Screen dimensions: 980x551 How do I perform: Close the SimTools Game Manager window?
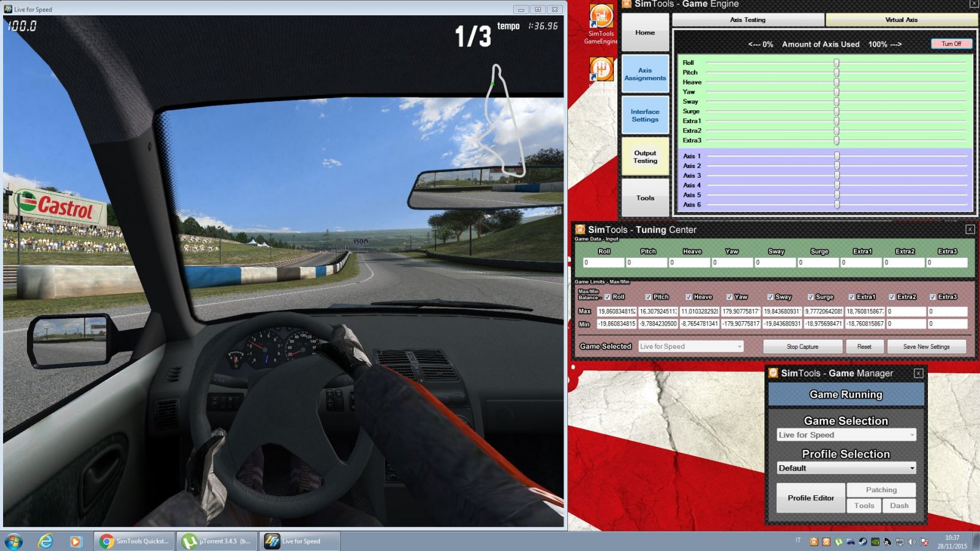pos(918,373)
